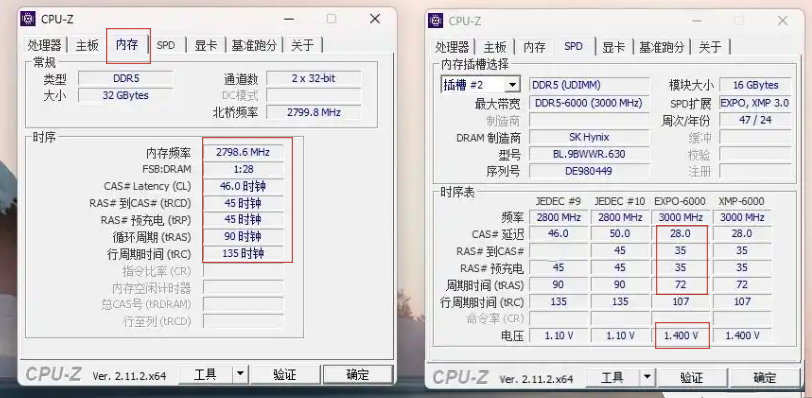Expand the 工具 arrow in the left window
The width and height of the screenshot is (812, 398).
pos(240,374)
